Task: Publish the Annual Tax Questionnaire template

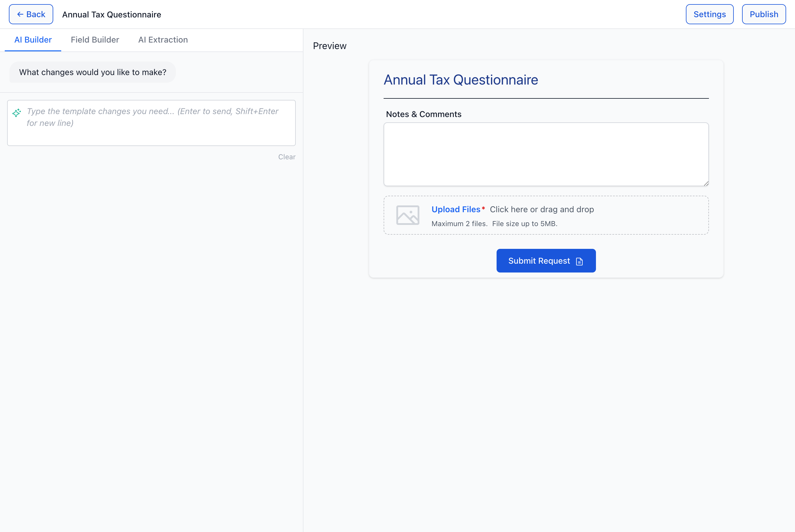Action: [764, 14]
